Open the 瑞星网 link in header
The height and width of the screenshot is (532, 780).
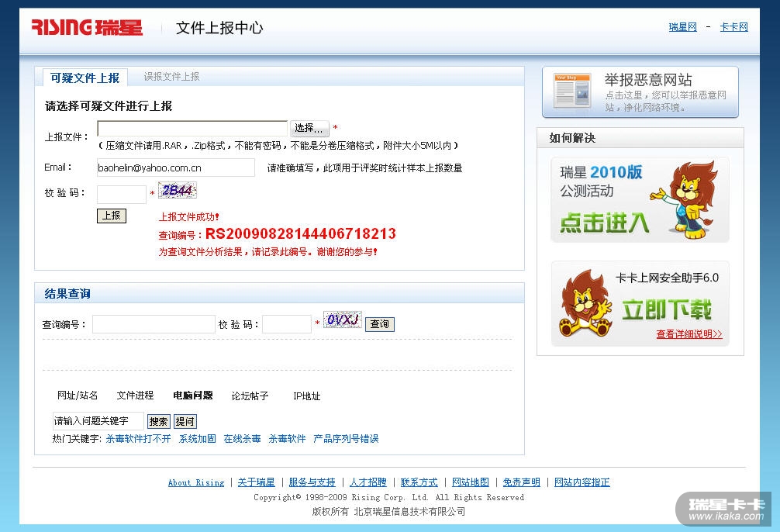click(x=683, y=27)
